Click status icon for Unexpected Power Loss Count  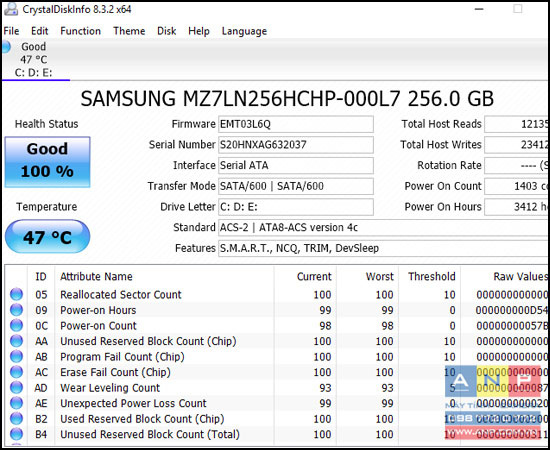point(16,403)
